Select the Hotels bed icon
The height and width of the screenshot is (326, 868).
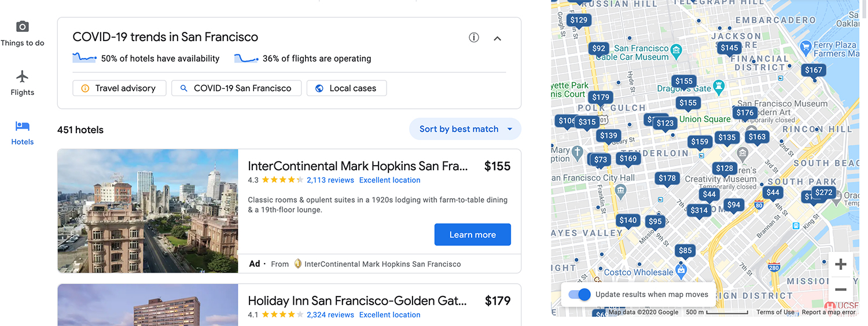(x=22, y=126)
